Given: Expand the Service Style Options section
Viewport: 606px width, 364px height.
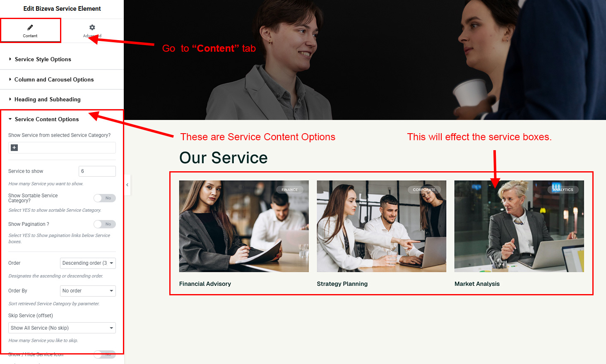Looking at the screenshot, I should [43, 60].
